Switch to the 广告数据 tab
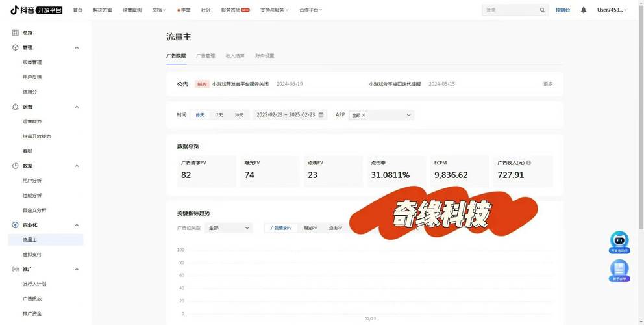This screenshot has height=325, width=644. pyautogui.click(x=176, y=55)
